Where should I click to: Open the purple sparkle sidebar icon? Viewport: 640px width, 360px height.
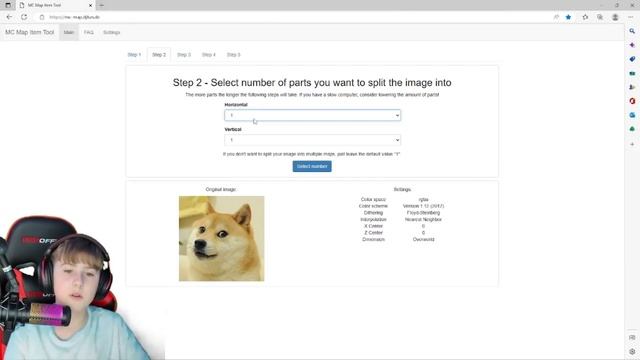pyautogui.click(x=632, y=45)
